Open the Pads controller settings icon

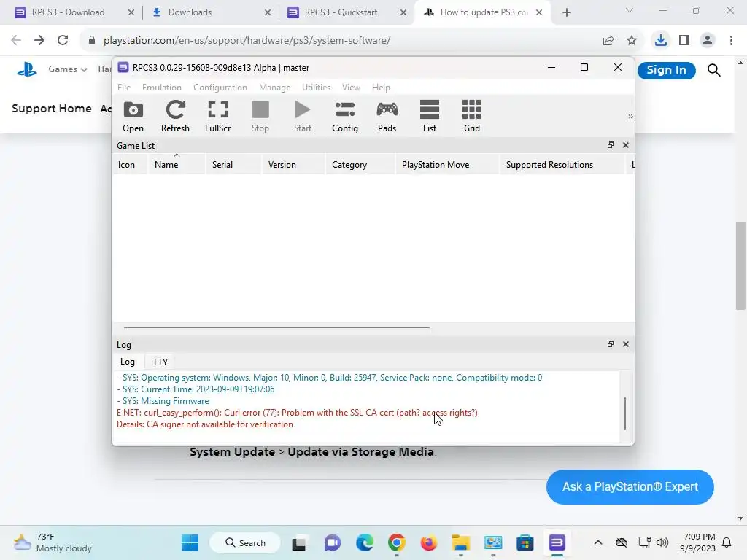click(x=387, y=116)
